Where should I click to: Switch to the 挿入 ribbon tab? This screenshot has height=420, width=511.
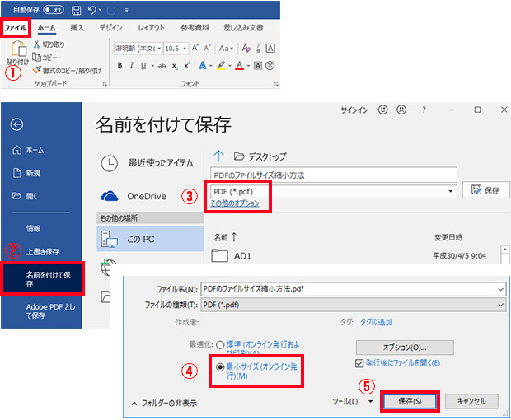77,28
